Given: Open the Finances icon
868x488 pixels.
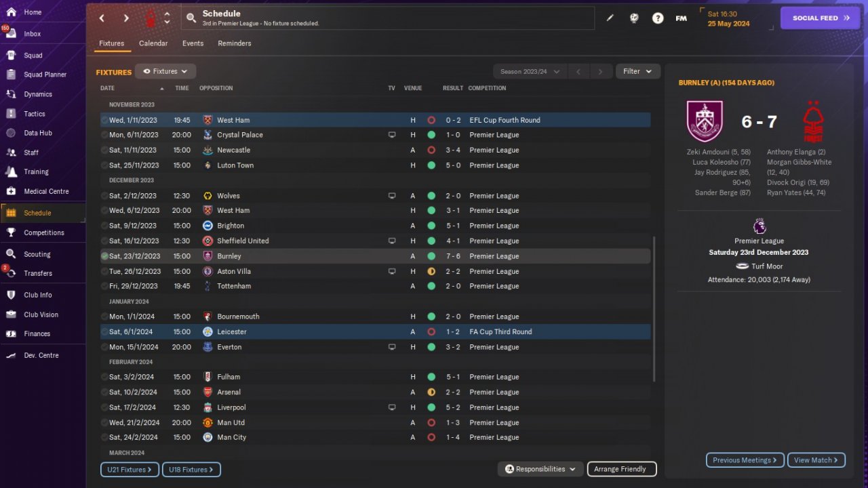Looking at the screenshot, I should pos(11,333).
